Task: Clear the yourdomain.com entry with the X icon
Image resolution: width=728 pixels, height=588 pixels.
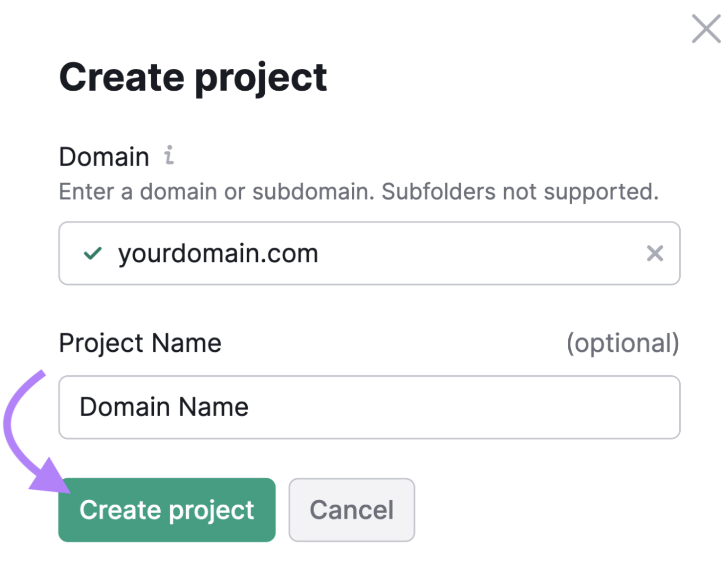Action: point(655,253)
